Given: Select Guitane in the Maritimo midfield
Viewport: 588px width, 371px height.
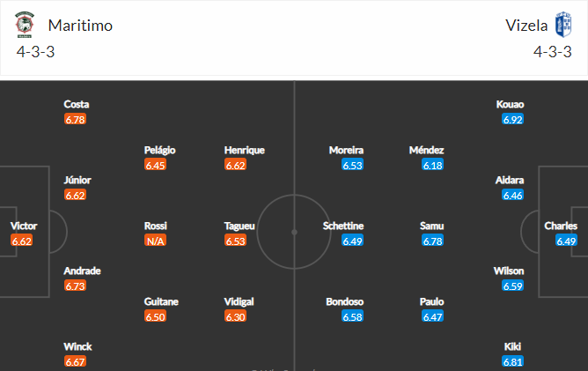Looking at the screenshot, I should tap(161, 302).
